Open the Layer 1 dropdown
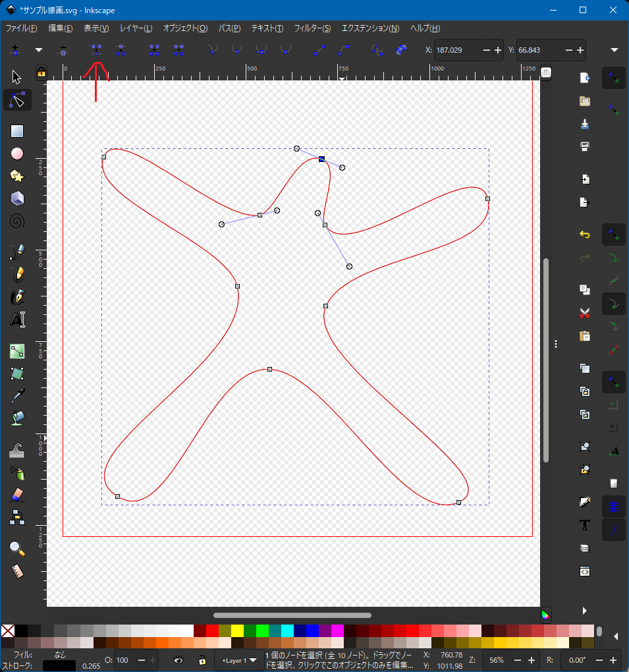Image resolution: width=629 pixels, height=672 pixels. coord(239,659)
